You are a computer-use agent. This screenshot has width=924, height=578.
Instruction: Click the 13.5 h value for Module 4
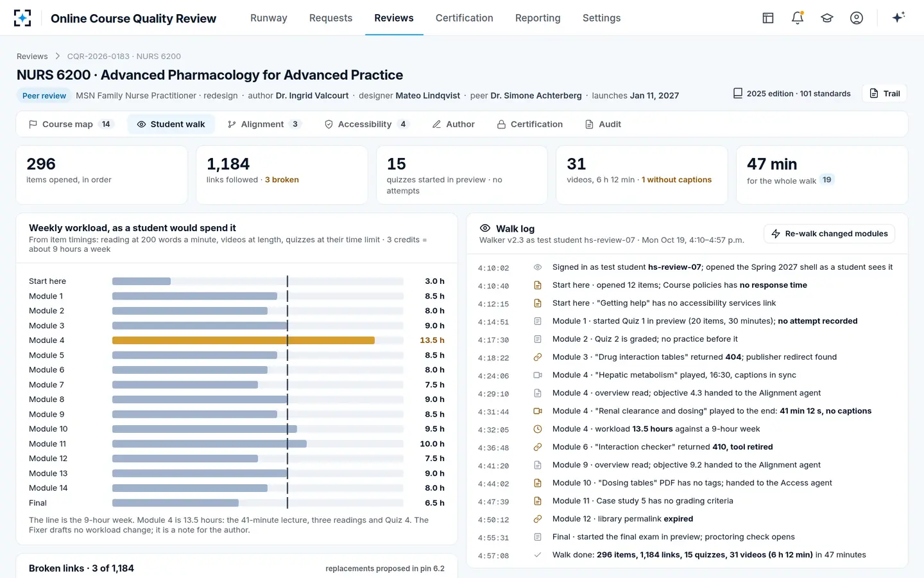click(x=432, y=340)
